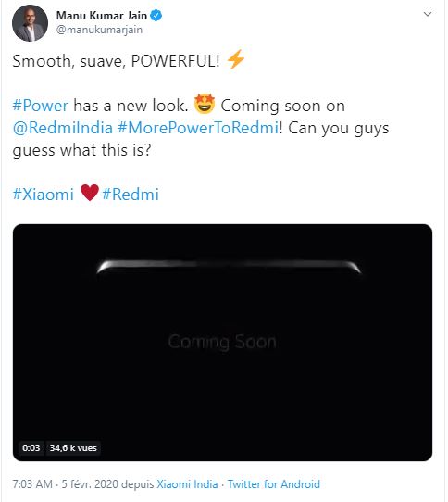This screenshot has width=448, height=502.
Task: Open the #Redmi hashtag
Action: (131, 194)
